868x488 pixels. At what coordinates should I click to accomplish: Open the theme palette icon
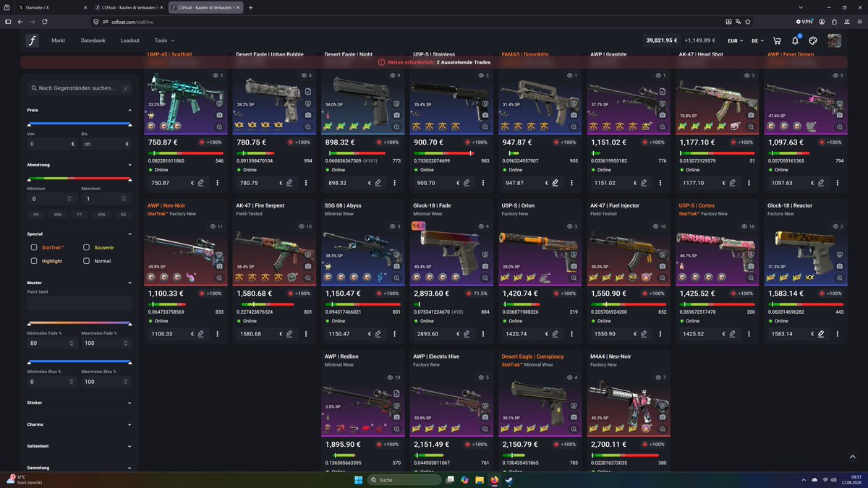click(x=813, y=40)
